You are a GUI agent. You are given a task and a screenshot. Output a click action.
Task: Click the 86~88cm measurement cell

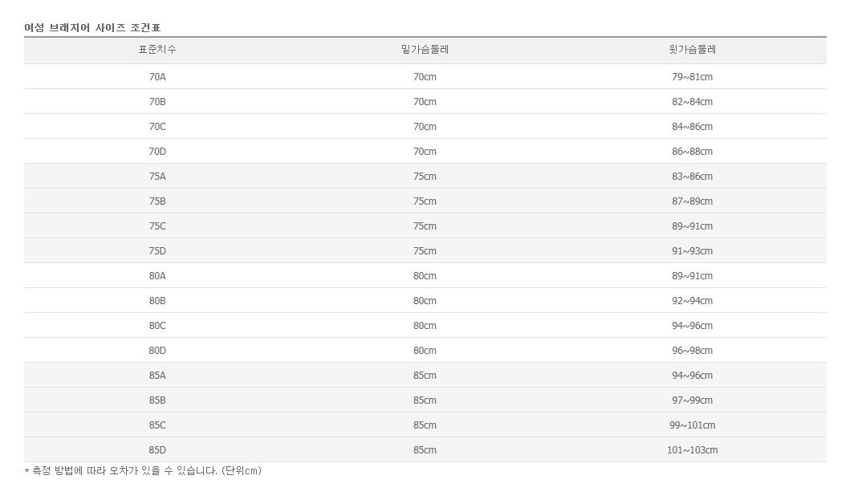(692, 152)
